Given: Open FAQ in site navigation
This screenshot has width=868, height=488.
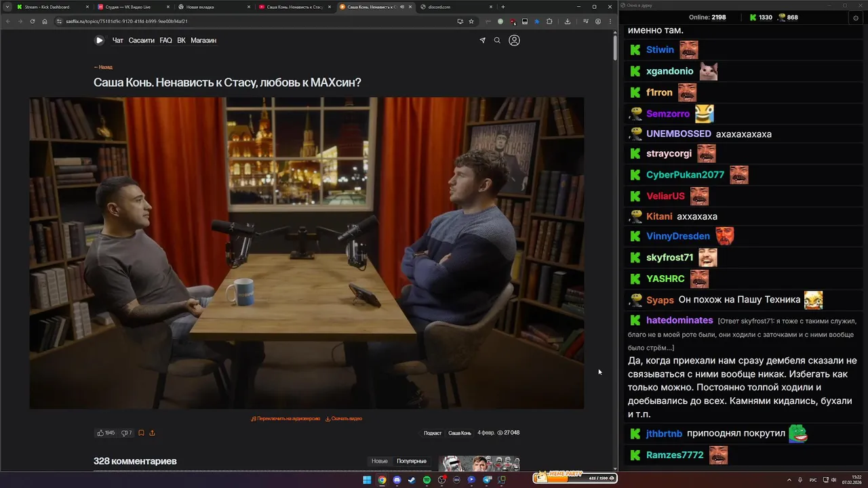Looking at the screenshot, I should click(x=165, y=41).
